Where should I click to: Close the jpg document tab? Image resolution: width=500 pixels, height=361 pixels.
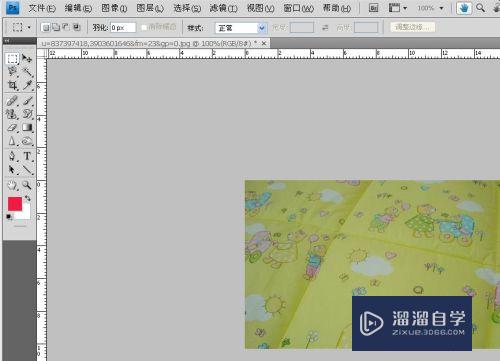pos(264,43)
